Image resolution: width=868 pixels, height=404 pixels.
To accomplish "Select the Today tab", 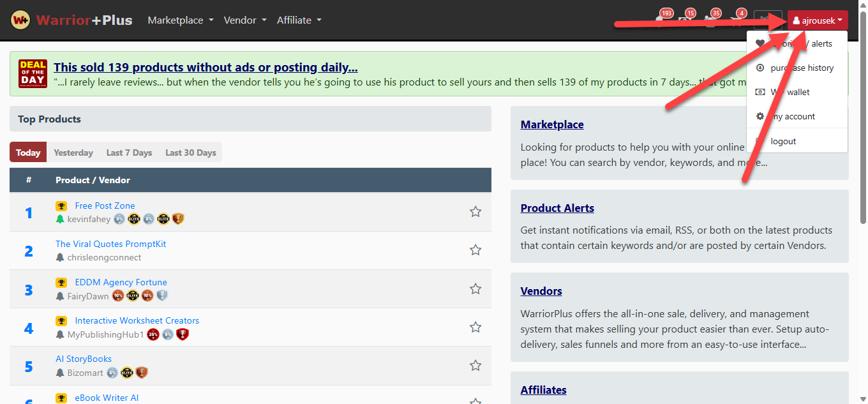I will [28, 153].
